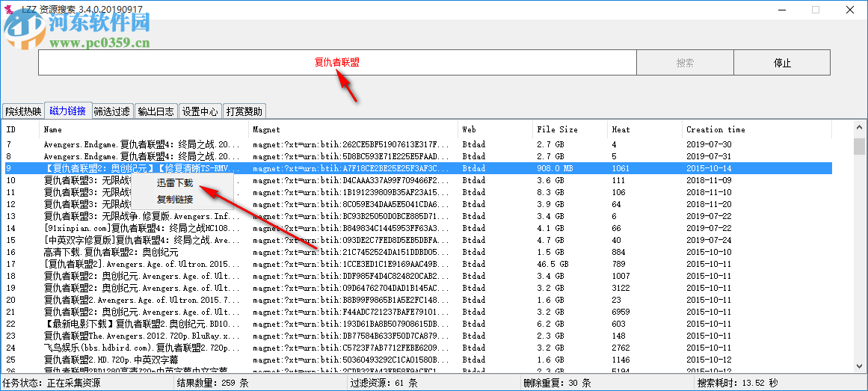Select row 23 复仇者联盟The.Avengers.2012.720p
The height and width of the screenshot is (391, 868).
click(419, 336)
